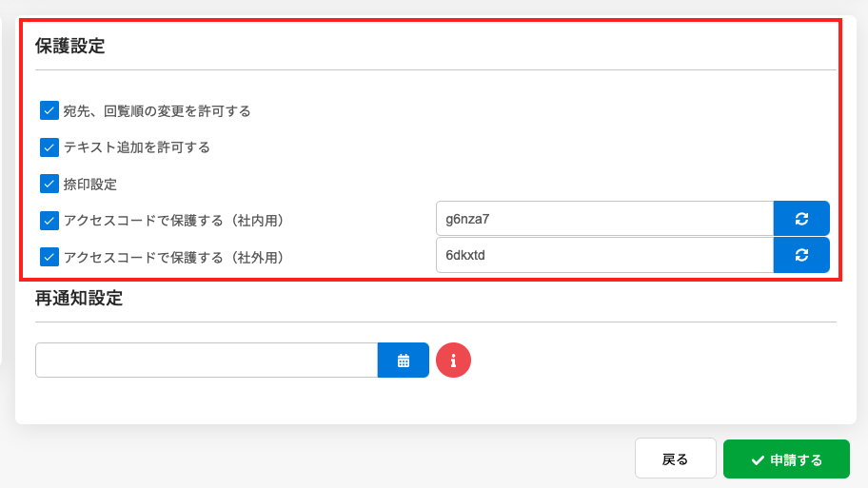Open the calendar picker for 再通知設定

coord(404,361)
